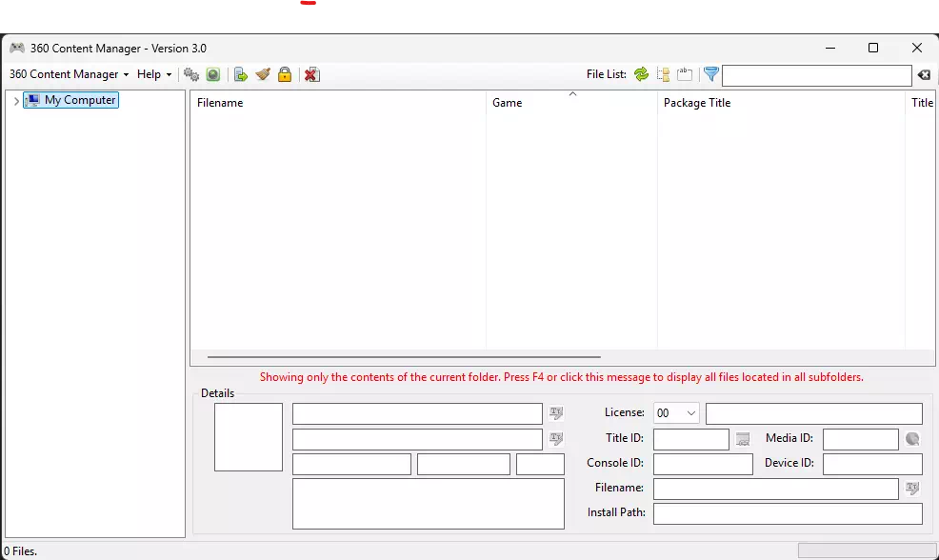Click the text field right of License dropdown
The image size is (939, 560).
(x=814, y=414)
